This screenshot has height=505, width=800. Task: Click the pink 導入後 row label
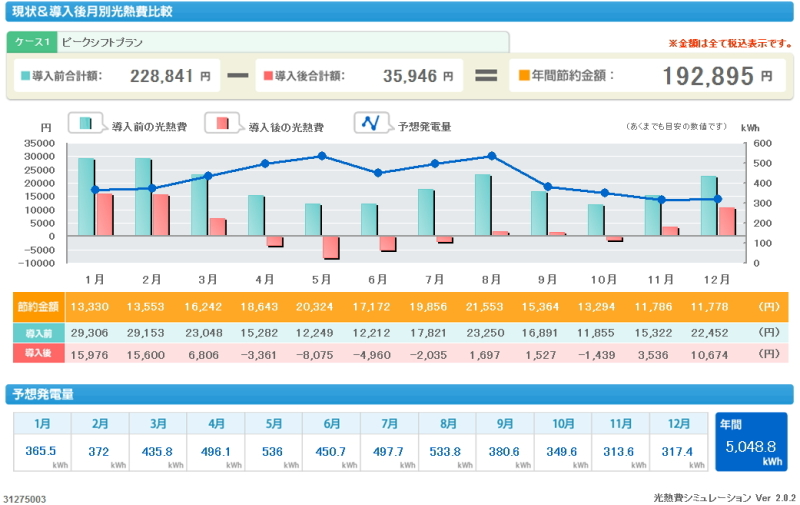(x=37, y=353)
